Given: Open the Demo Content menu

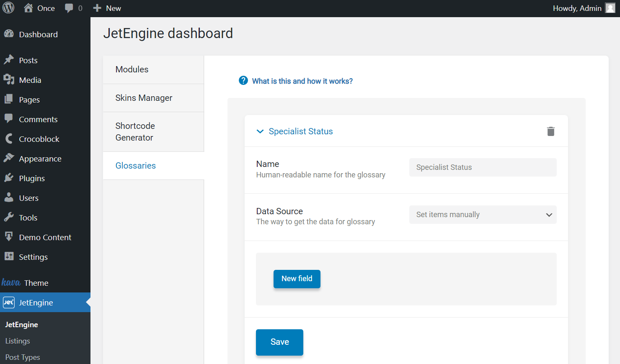Looking at the screenshot, I should (x=45, y=237).
